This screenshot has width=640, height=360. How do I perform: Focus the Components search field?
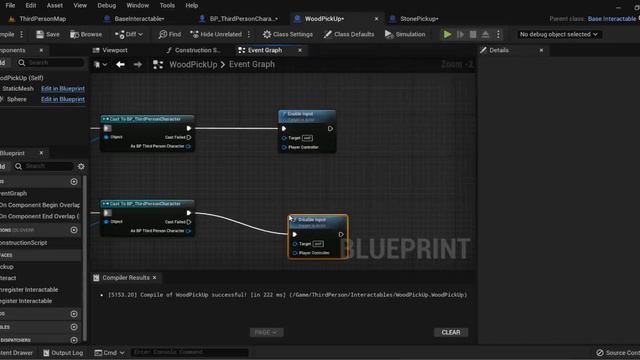51,63
